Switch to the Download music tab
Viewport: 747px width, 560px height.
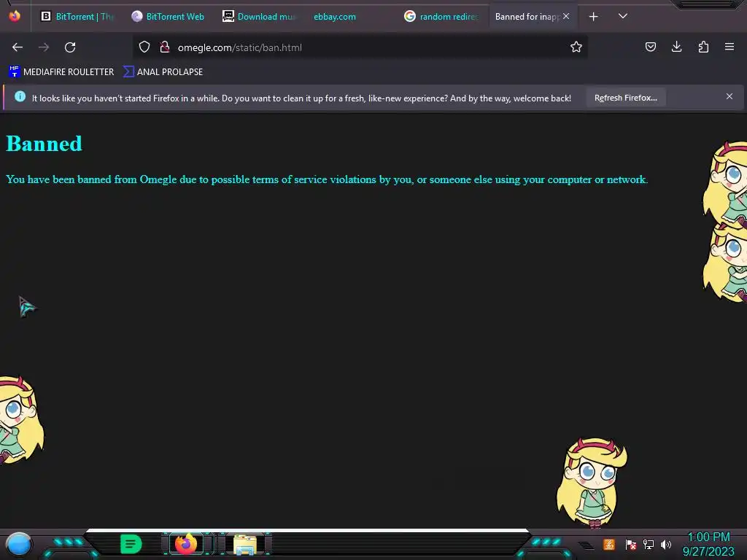259,17
